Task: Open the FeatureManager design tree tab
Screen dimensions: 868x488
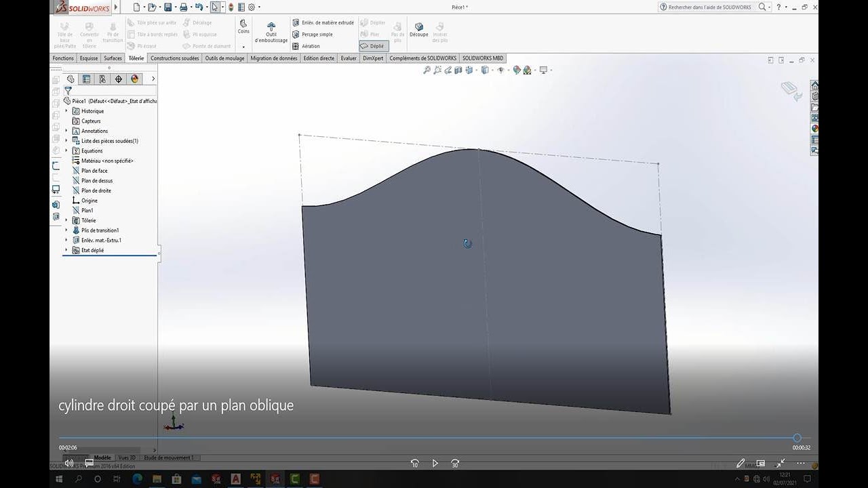Action: (x=71, y=79)
